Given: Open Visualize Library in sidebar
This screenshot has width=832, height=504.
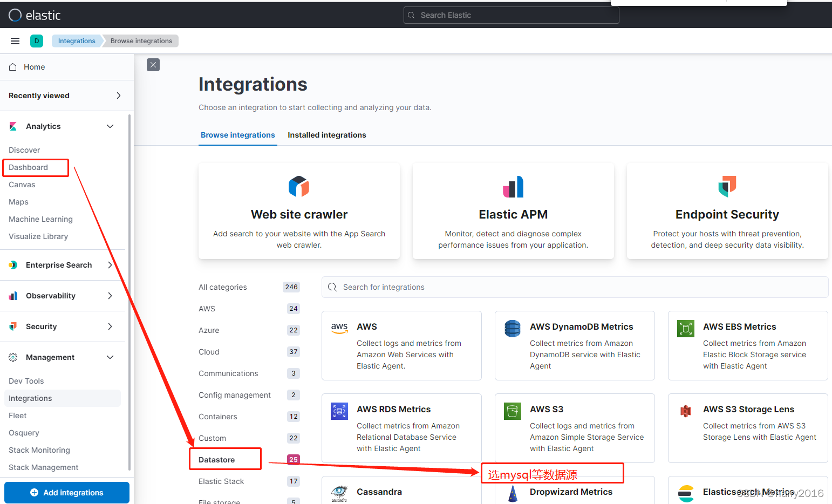Looking at the screenshot, I should coord(38,236).
